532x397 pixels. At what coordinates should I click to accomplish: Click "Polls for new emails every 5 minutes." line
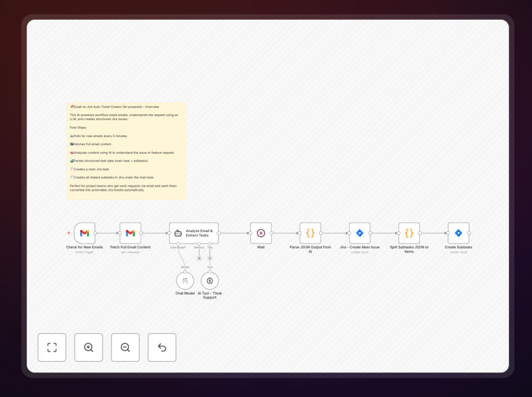tap(99, 136)
